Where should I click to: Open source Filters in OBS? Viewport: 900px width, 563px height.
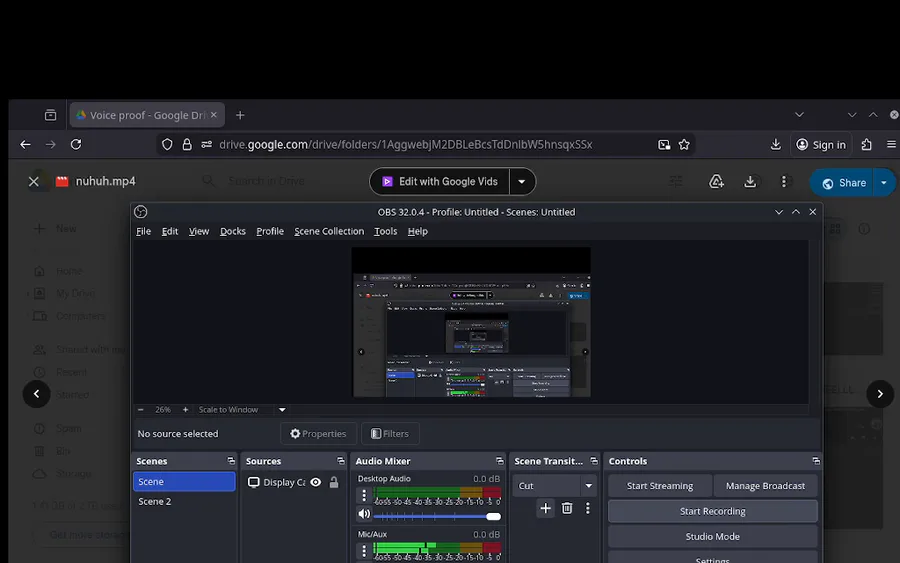click(390, 433)
